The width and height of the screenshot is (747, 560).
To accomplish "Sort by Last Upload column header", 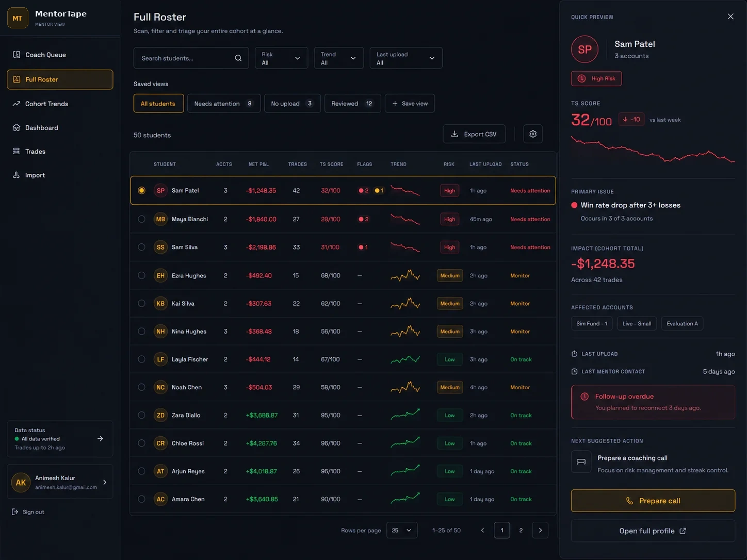I will tap(485, 164).
